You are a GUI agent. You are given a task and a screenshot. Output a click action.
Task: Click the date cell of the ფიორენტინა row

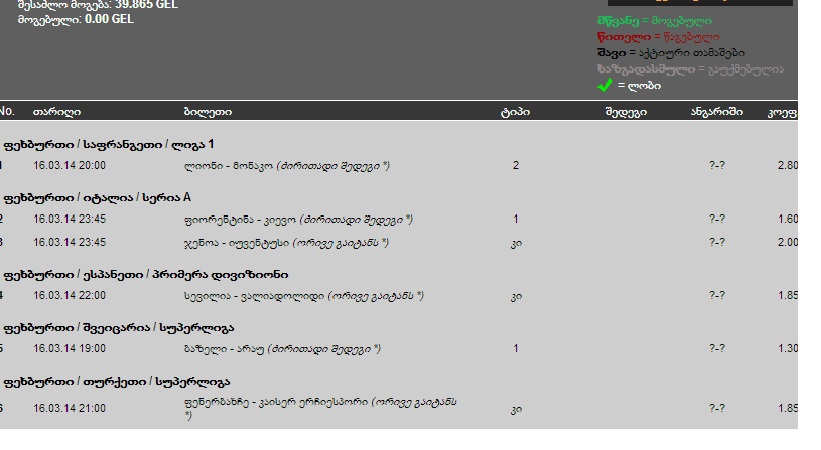[70, 219]
